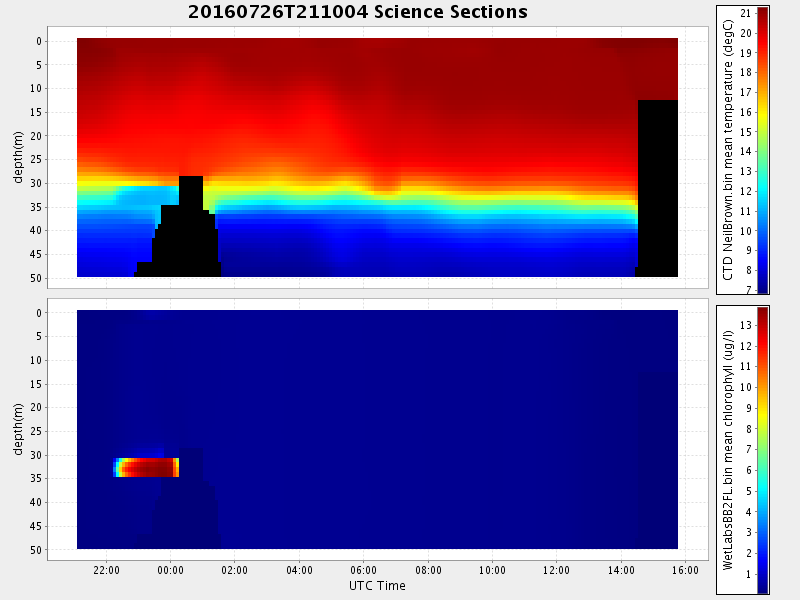This screenshot has height=600, width=800.
Task: Click the 21 tick on the temperature colorbar
Action: point(745,13)
